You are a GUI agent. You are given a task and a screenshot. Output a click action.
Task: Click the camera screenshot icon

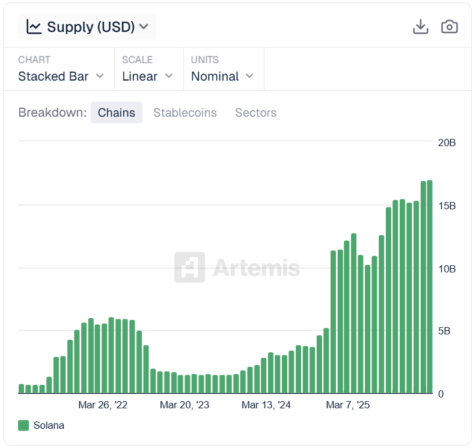coord(450,27)
